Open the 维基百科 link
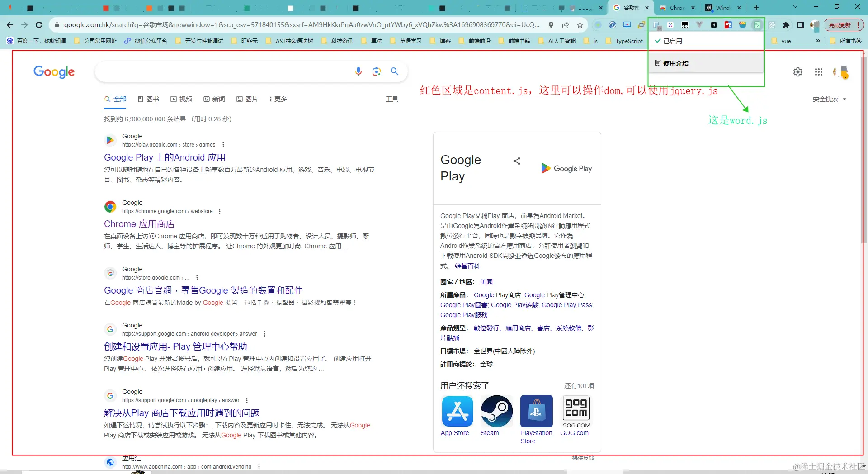Image resolution: width=868 pixels, height=474 pixels. coord(467,266)
